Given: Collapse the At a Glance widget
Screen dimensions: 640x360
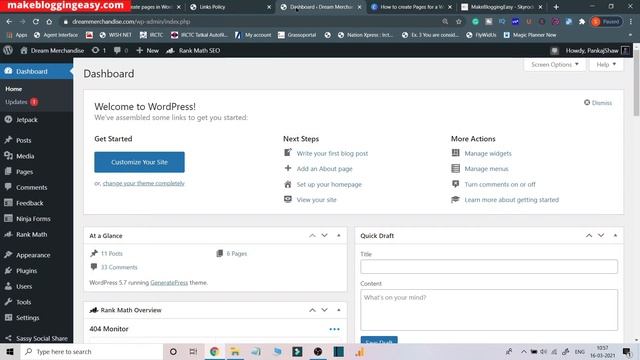Looking at the screenshot, I should pos(339,236).
